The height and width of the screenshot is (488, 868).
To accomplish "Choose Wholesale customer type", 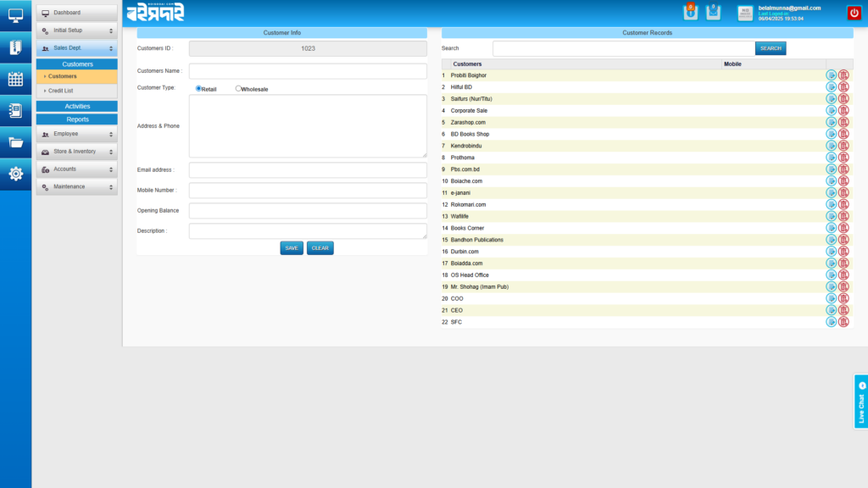I will pos(238,87).
